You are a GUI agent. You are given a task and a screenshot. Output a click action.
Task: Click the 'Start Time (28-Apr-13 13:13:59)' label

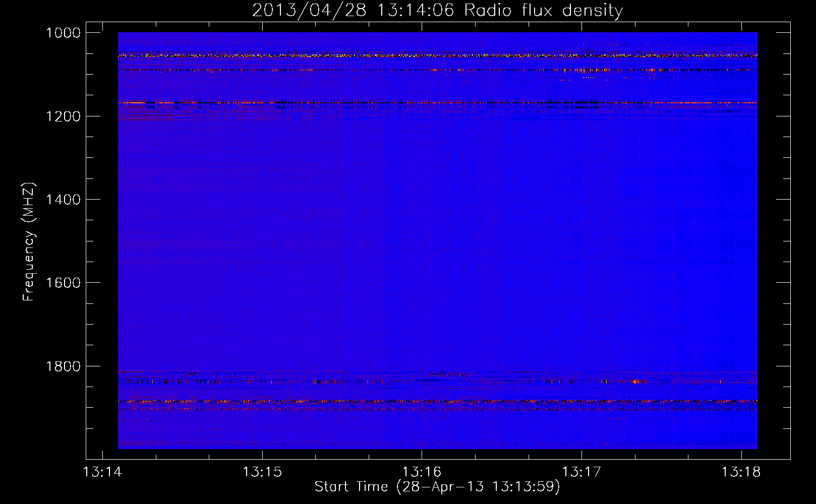(x=437, y=487)
